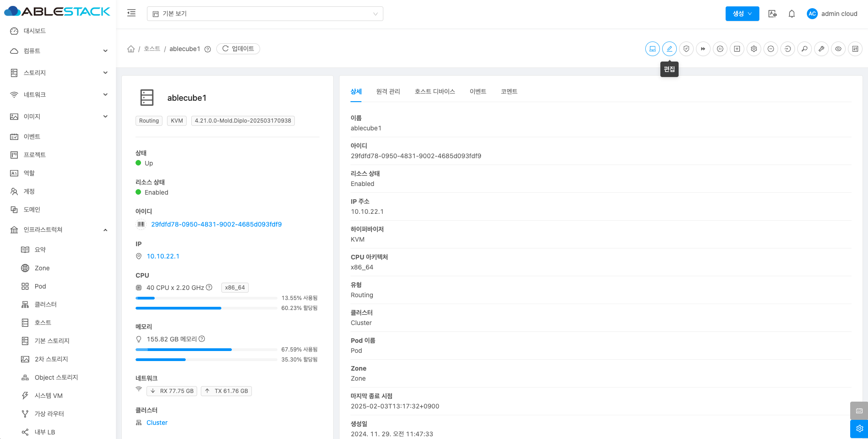
Task: Open the 10.10.22.1 IP link
Action: click(x=163, y=256)
